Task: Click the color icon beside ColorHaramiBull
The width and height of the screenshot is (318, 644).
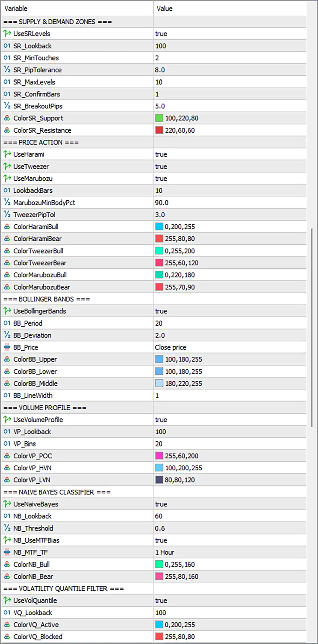Action: (x=7, y=226)
